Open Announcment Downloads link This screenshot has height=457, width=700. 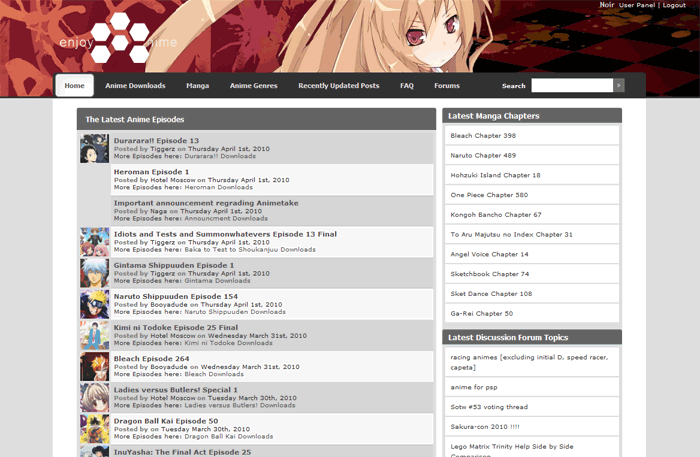226,219
